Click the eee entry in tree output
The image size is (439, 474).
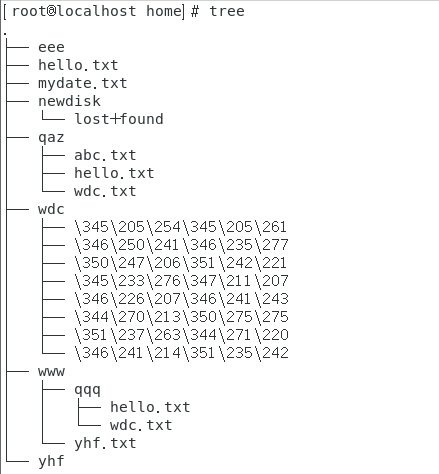pyautogui.click(x=51, y=47)
